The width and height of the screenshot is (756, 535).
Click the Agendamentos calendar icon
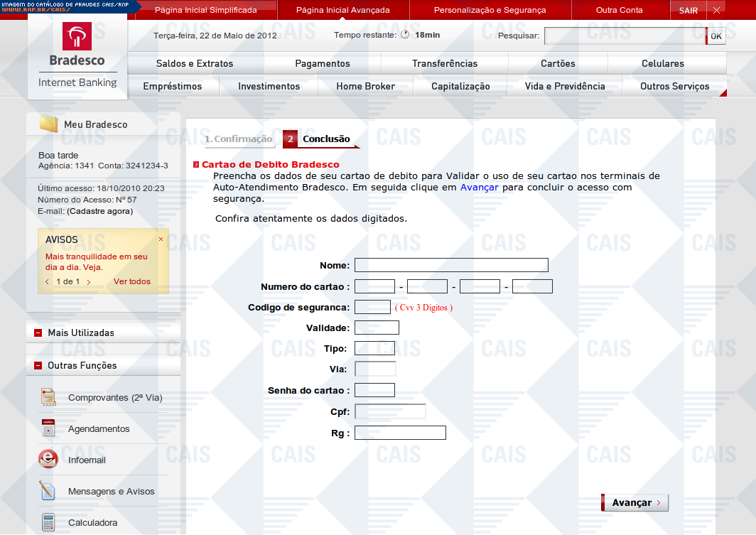[48, 428]
